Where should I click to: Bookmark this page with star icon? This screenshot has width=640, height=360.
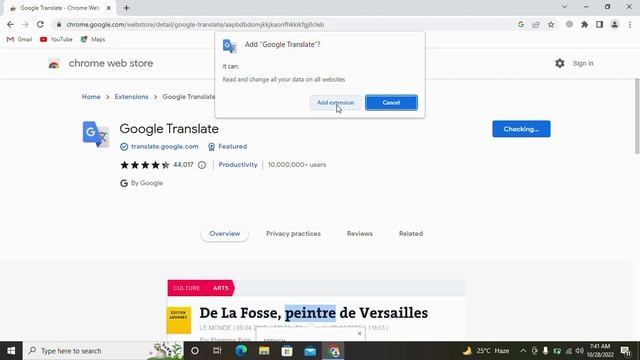551,24
